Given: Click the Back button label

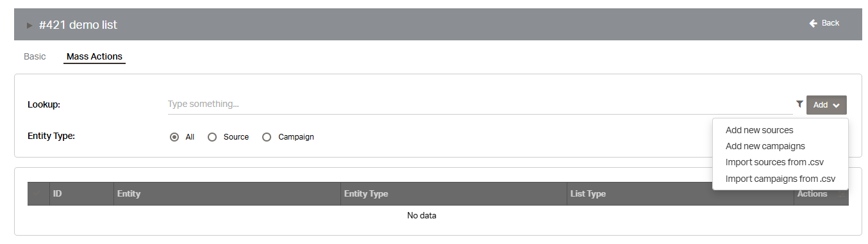Looking at the screenshot, I should 830,23.
